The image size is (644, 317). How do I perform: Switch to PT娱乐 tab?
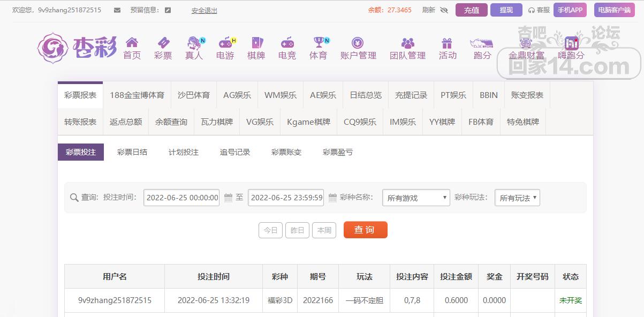[x=453, y=95]
